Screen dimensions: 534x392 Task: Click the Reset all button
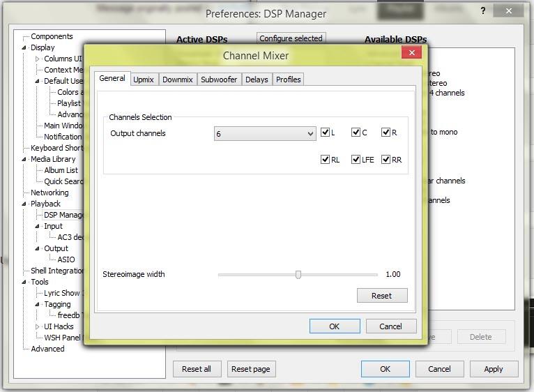197,369
